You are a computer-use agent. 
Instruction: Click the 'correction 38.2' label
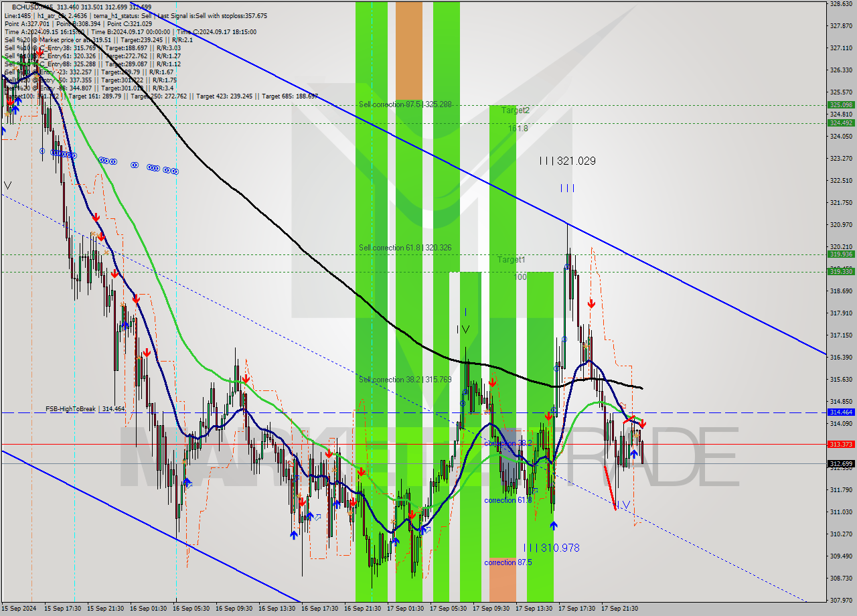(508, 443)
